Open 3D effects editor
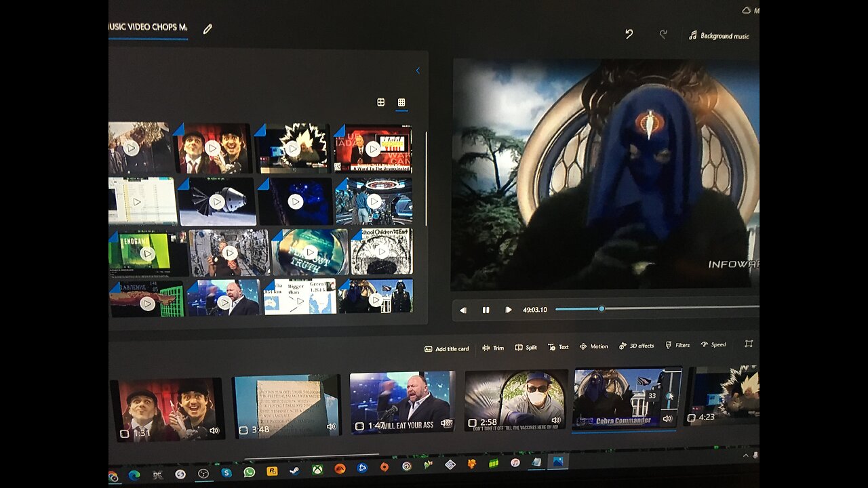Viewport: 868px width, 488px height. tap(636, 346)
